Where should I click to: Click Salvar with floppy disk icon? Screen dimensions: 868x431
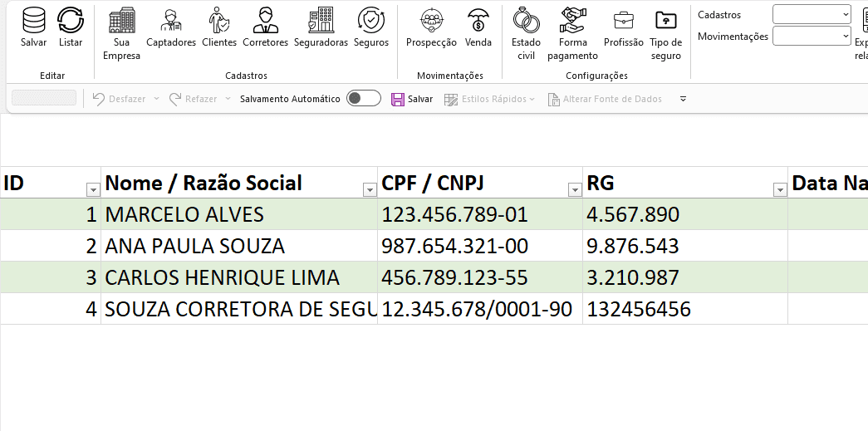pos(412,99)
